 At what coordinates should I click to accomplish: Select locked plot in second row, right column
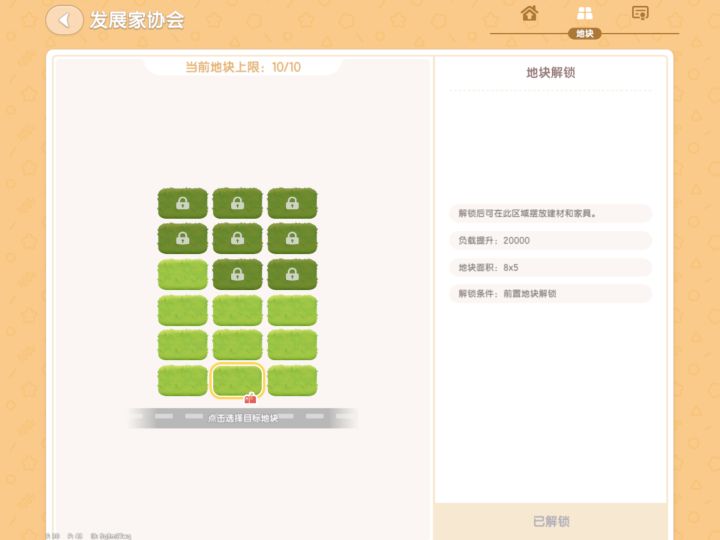(x=292, y=238)
